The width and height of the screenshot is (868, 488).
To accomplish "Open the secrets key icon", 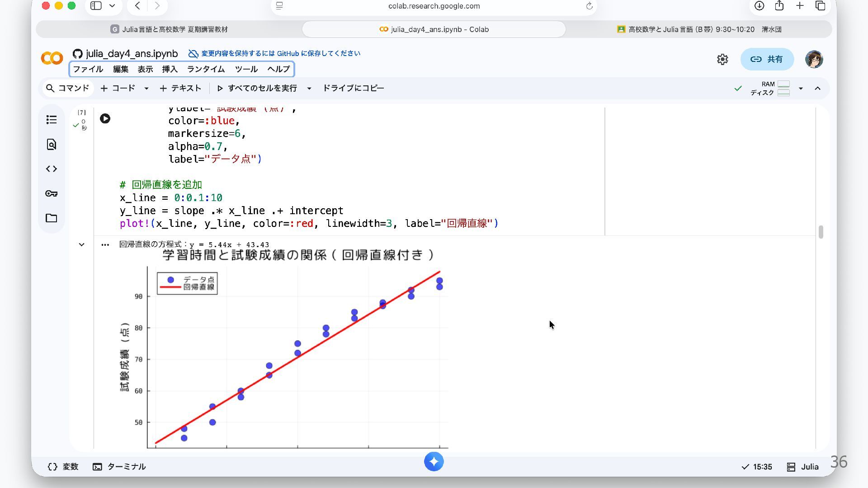I will tap(52, 193).
